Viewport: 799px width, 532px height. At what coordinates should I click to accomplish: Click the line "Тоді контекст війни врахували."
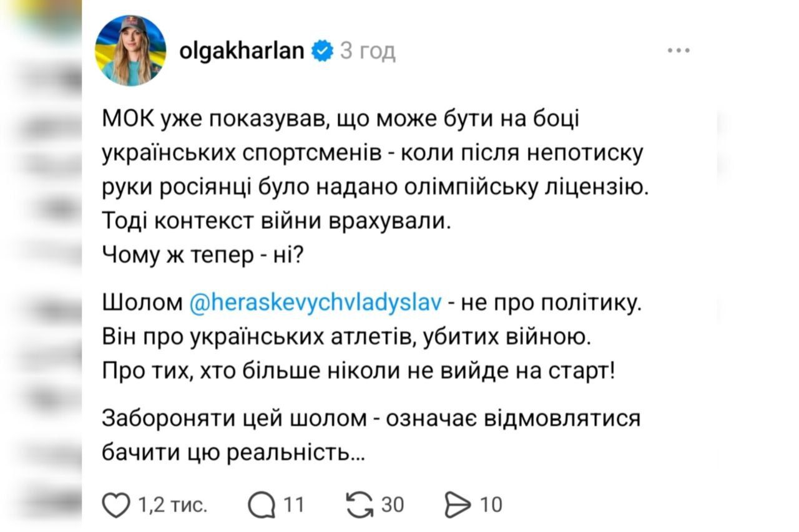tap(275, 221)
